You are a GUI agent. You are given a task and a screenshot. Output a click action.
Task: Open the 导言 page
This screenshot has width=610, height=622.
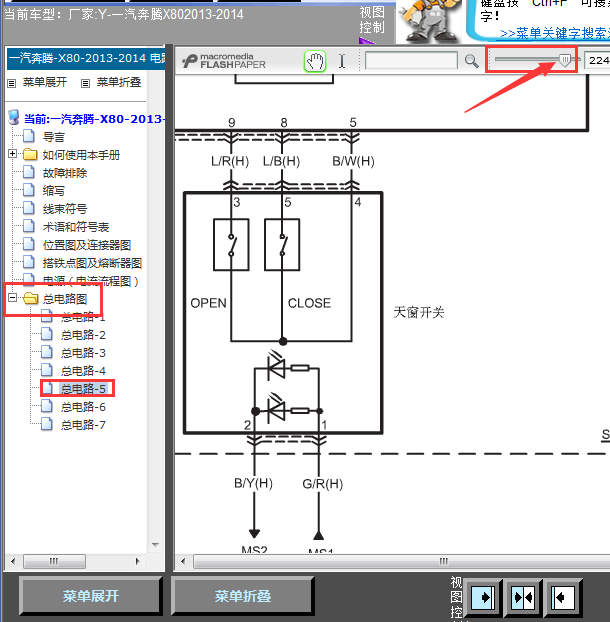pyautogui.click(x=54, y=137)
